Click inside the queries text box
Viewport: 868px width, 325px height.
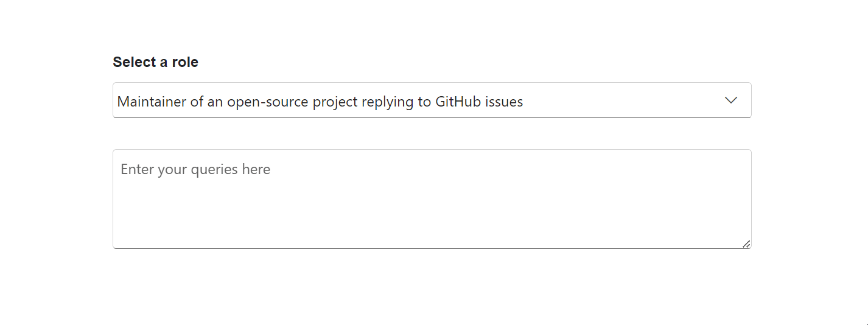(432, 199)
